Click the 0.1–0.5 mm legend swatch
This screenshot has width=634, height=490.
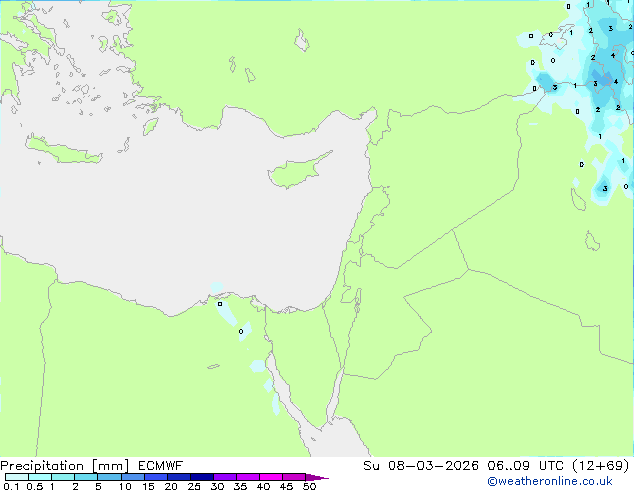pyautogui.click(x=17, y=477)
